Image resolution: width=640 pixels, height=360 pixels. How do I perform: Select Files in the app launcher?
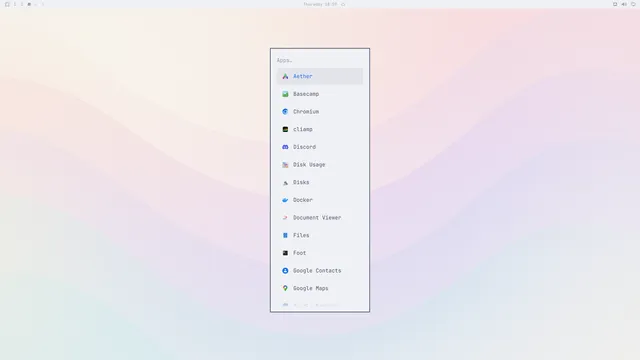pyautogui.click(x=320, y=236)
